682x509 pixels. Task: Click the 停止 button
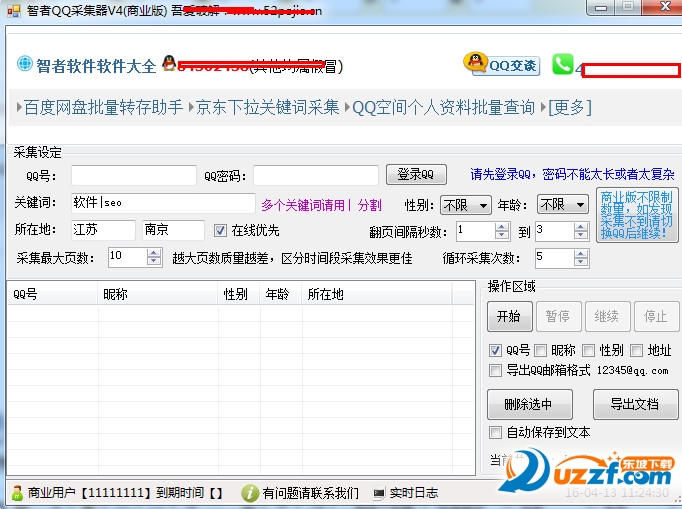tap(656, 316)
